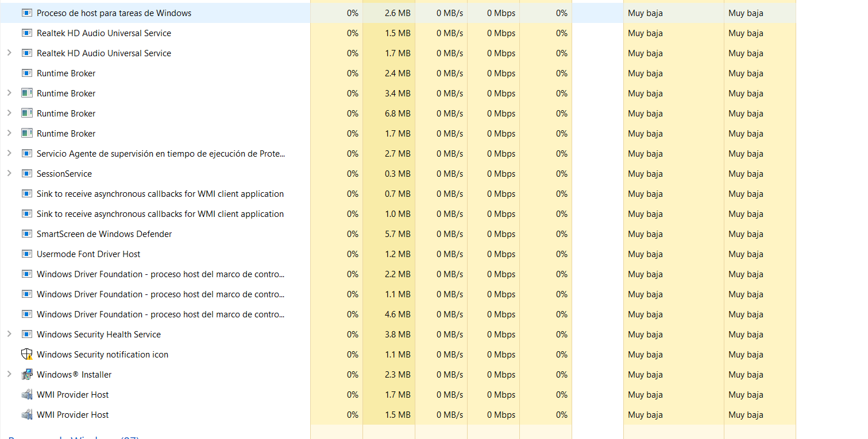Click icon of WMI Sink process using 0.7 MB
This screenshot has height=439, width=868.
[x=26, y=193]
